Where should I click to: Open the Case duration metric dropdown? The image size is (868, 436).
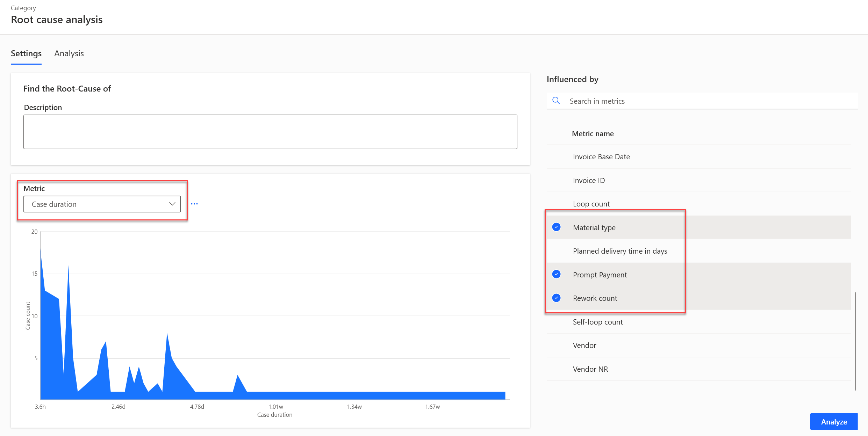point(102,204)
